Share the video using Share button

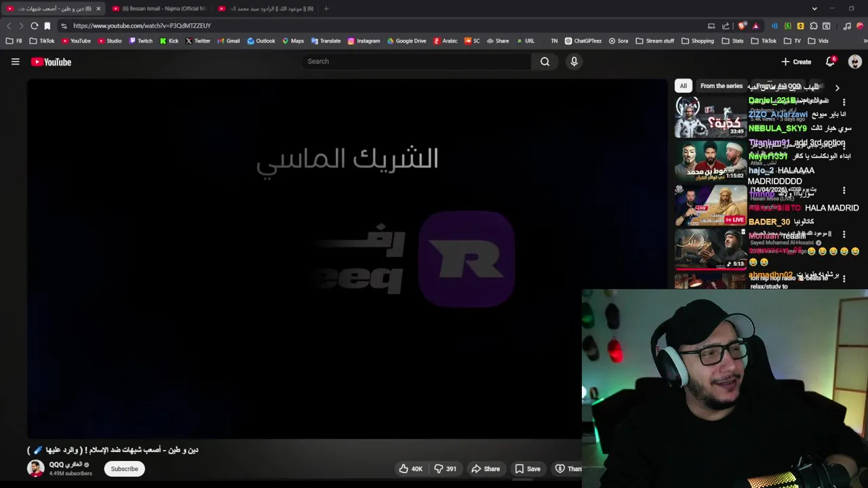[486, 469]
